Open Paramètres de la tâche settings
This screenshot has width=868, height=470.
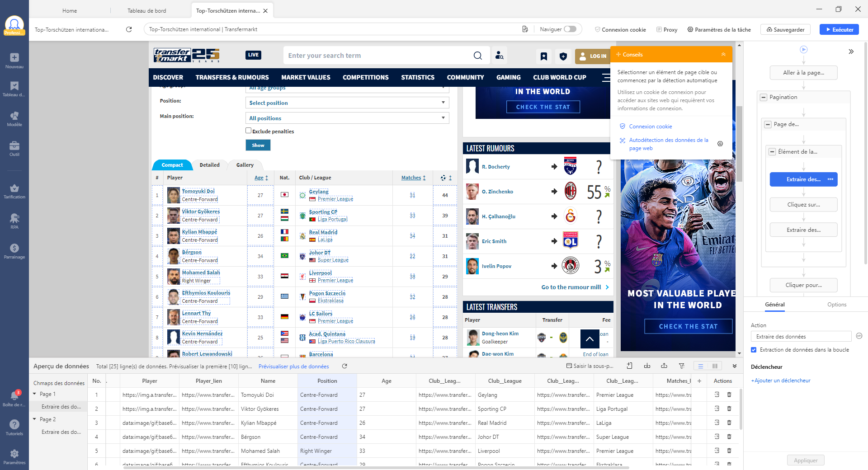pyautogui.click(x=719, y=29)
